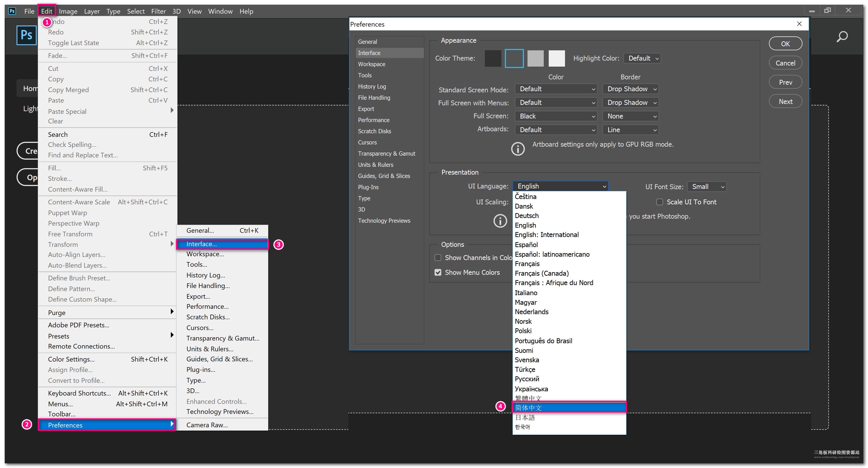Image resolution: width=868 pixels, height=468 pixels.
Task: Choose Deutsch in the language list
Action: click(x=526, y=216)
